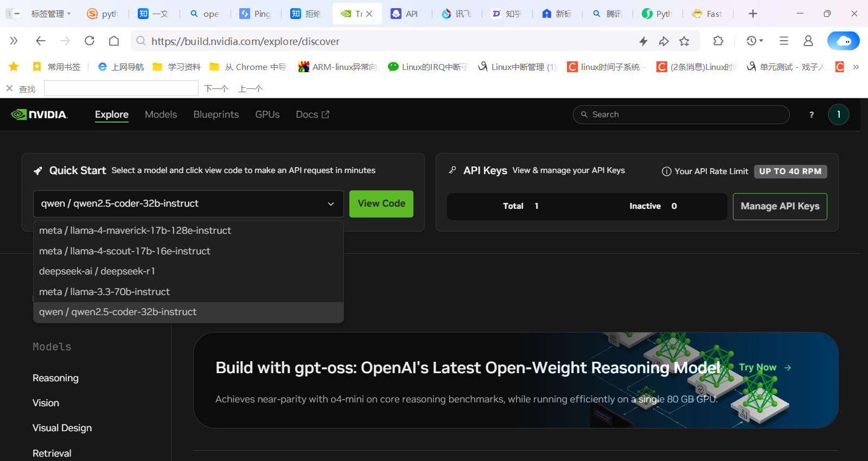
Task: Open the Docs external link
Action: 312,114
